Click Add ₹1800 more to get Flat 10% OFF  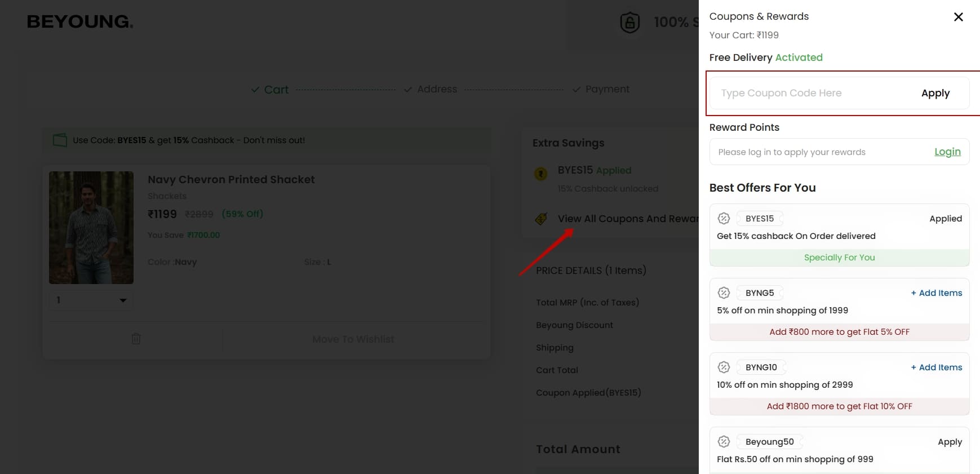839,406
